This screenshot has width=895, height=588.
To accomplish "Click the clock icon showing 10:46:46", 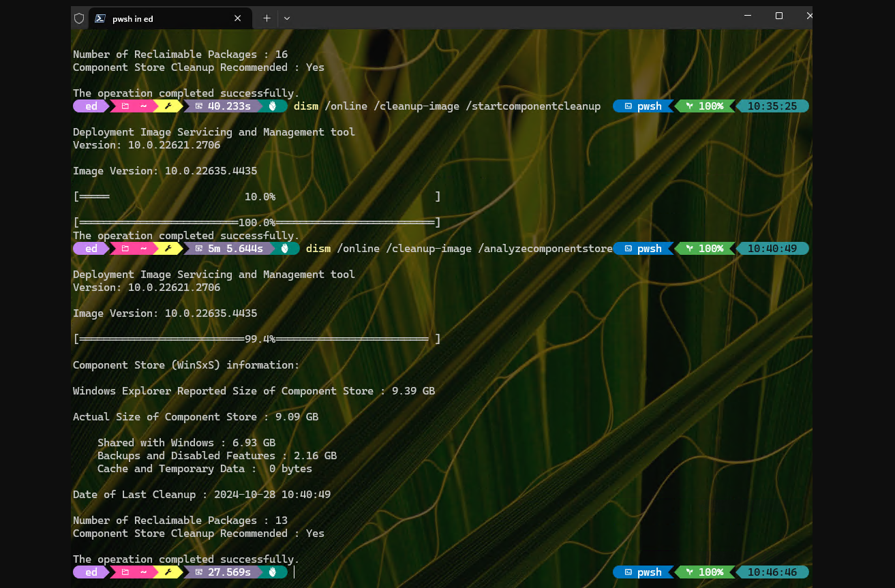I will [773, 572].
